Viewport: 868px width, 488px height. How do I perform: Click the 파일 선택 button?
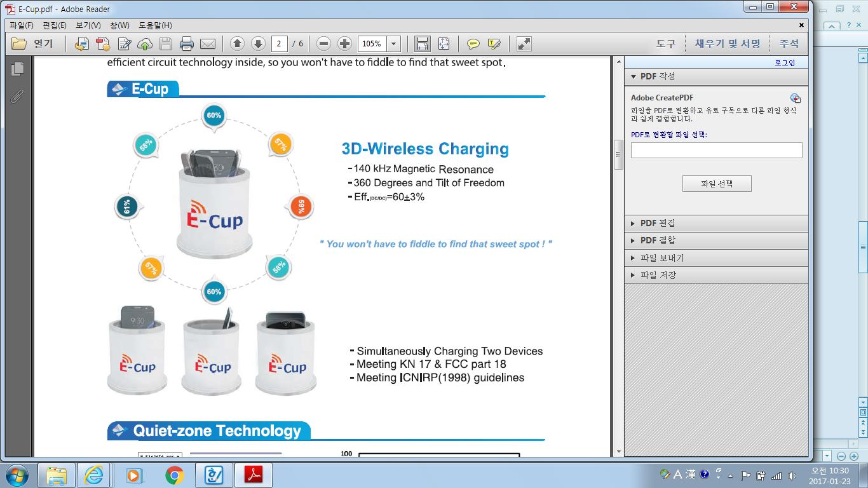(717, 184)
